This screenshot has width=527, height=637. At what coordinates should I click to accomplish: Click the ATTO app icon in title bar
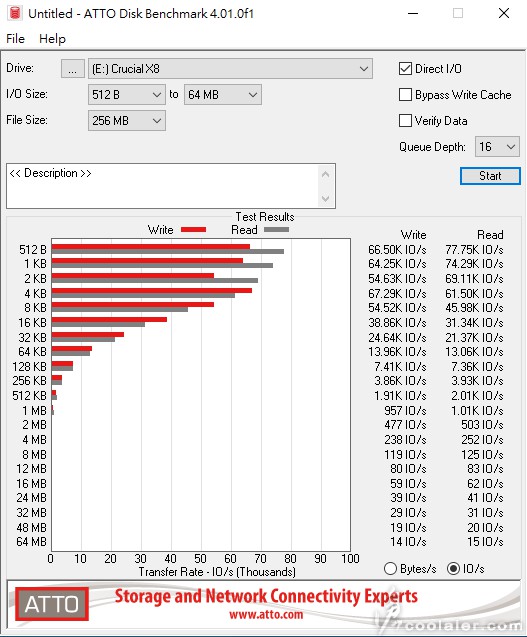pos(15,13)
